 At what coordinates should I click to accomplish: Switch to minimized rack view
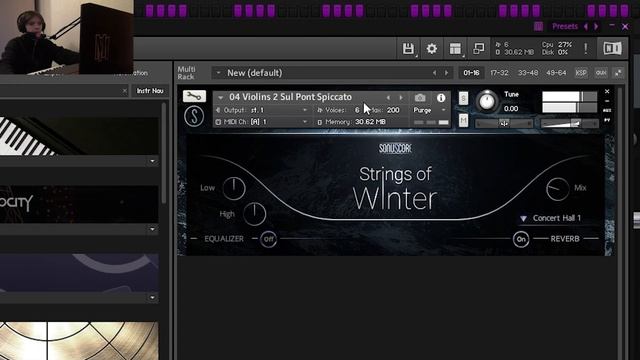pos(478,49)
